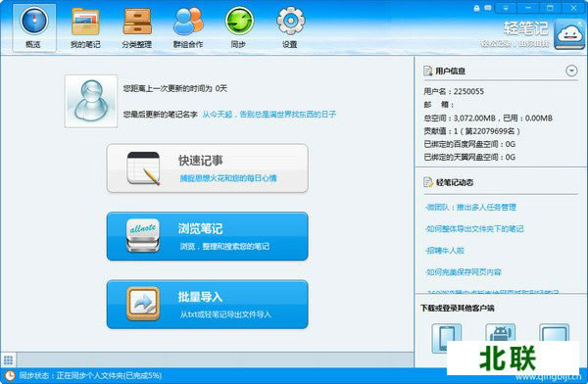588x384 pixels.
Task: Click the tablet client download icon
Action: tap(554, 333)
